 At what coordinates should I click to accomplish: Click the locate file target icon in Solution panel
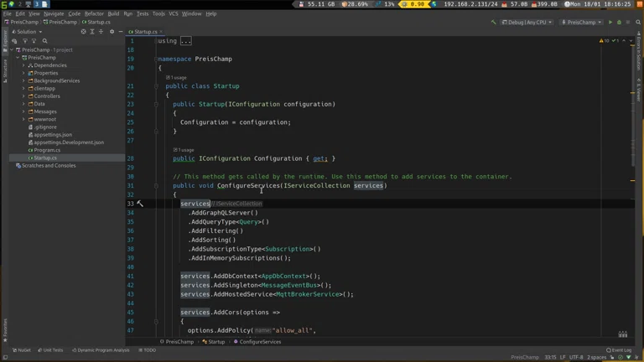83,32
